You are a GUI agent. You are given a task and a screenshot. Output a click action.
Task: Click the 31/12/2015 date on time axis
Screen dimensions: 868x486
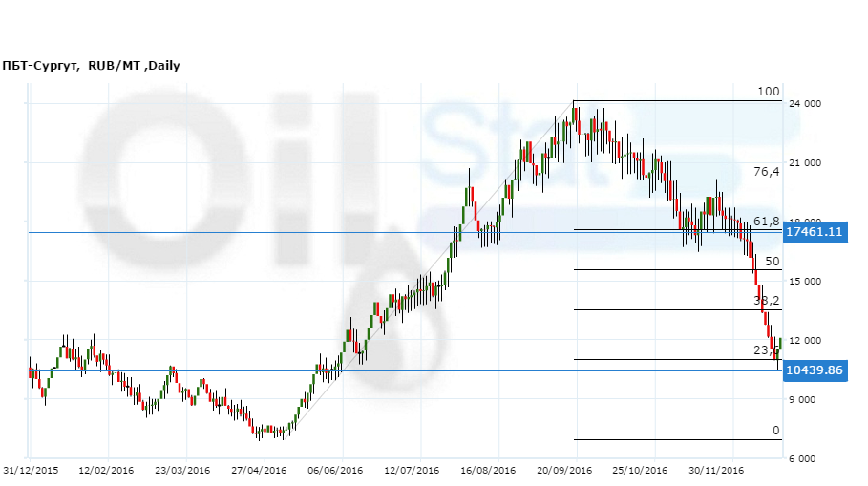pyautogui.click(x=32, y=470)
